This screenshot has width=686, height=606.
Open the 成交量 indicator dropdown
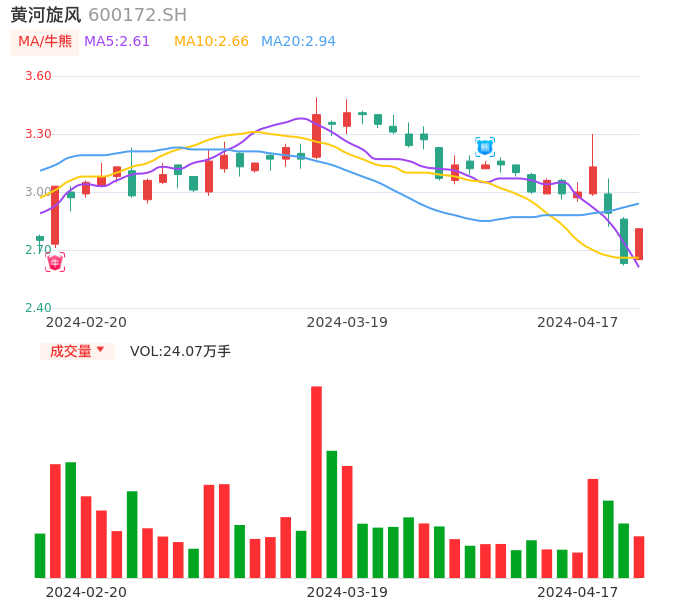click(x=71, y=351)
